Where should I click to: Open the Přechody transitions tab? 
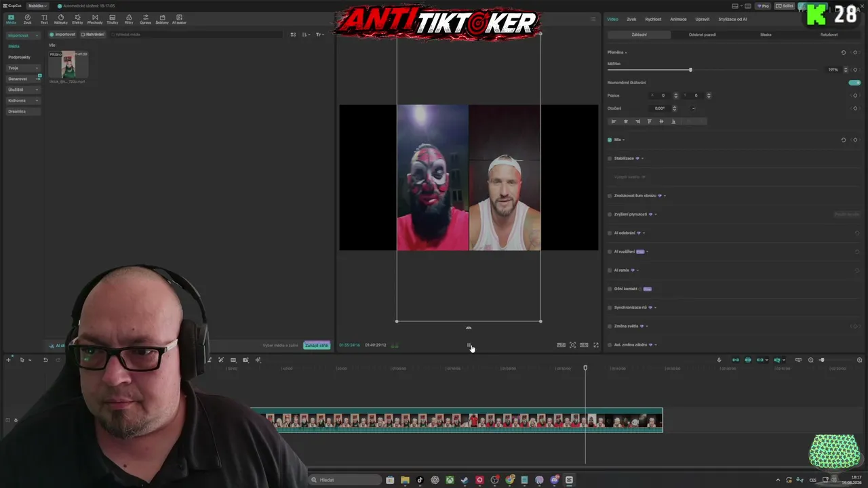(x=95, y=19)
